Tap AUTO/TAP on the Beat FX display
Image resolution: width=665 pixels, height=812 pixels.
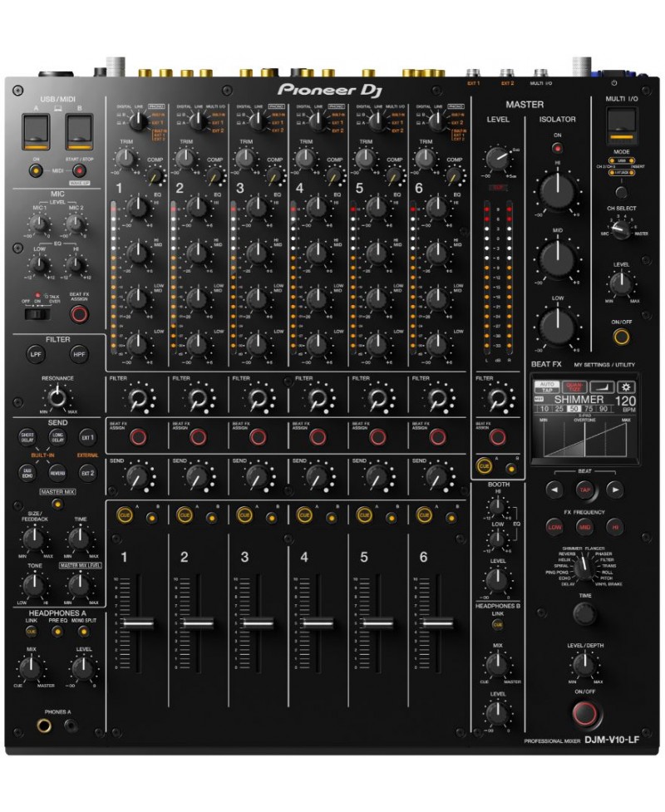[548, 386]
